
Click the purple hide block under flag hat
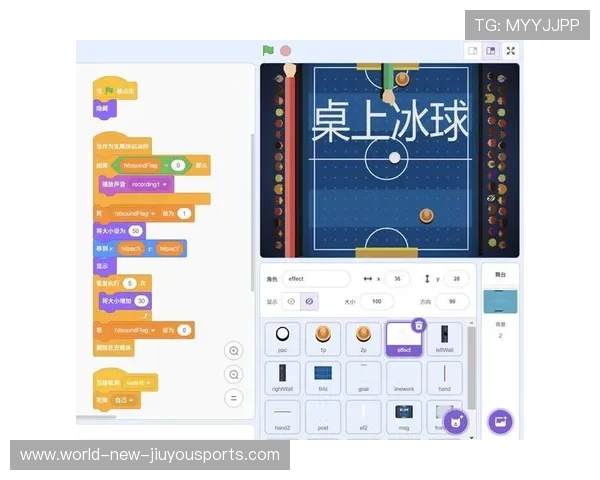(x=104, y=109)
